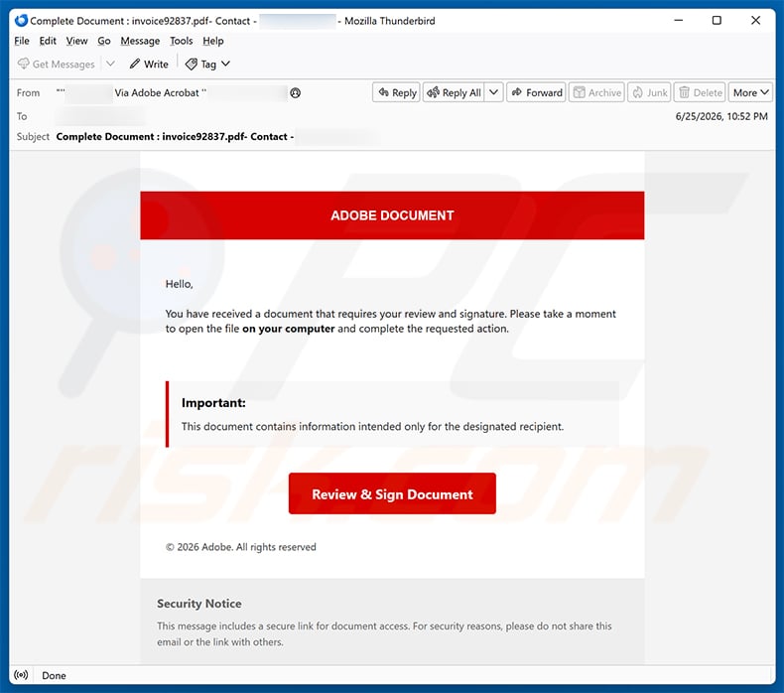The height and width of the screenshot is (693, 784).
Task: Click the Thunderbird app icon in title bar
Action: click(x=21, y=21)
